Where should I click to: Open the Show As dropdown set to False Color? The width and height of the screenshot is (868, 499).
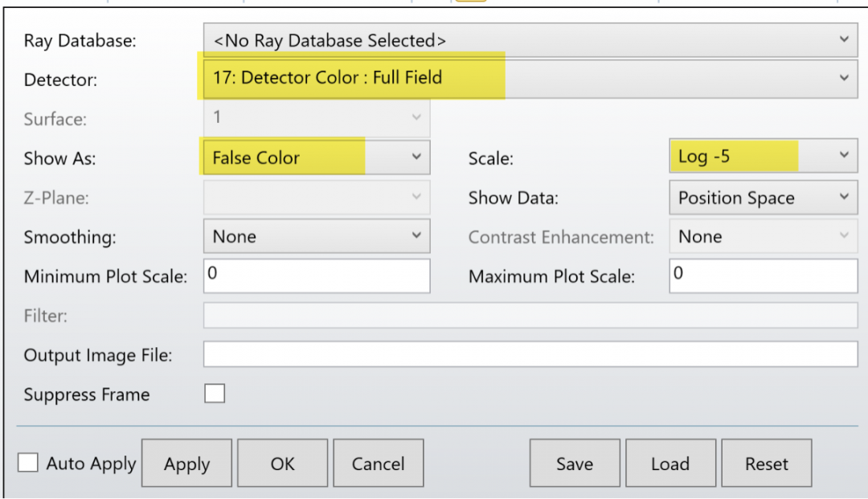(x=317, y=157)
